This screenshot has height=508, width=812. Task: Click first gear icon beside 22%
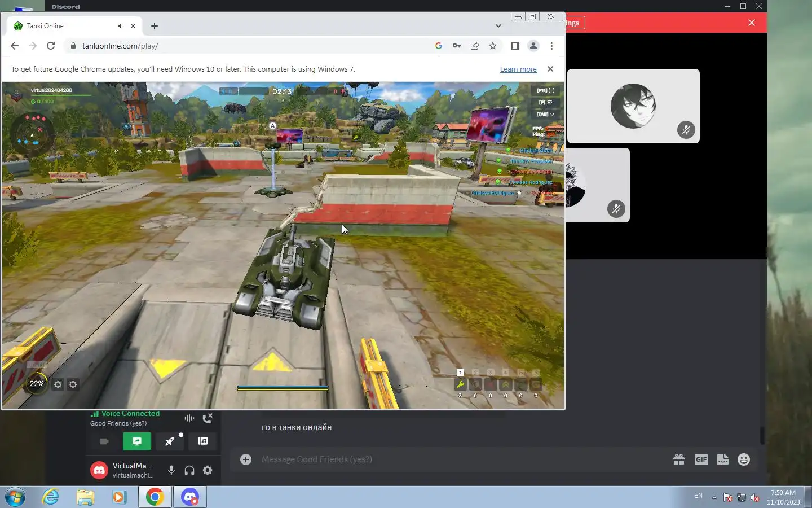pos(58,384)
